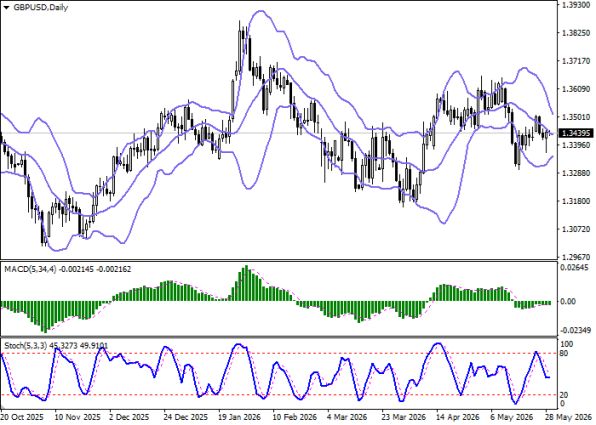Select the GBPUSD,Daily chart title
Screen dimensions: 596x425
[40, 7]
